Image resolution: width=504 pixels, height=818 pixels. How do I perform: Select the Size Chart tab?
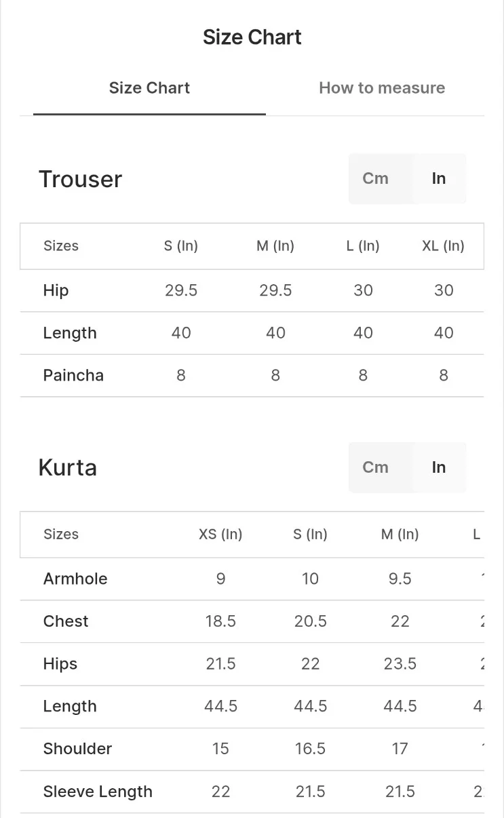tap(149, 88)
